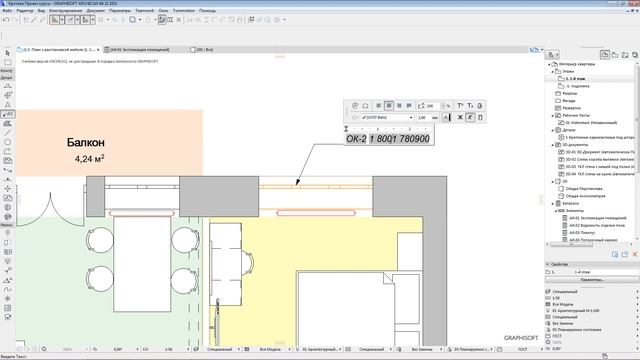Screen dimensions: 640x360
Task: Select 'Общая Перспектива' in Navigator tree
Action: tap(584, 189)
